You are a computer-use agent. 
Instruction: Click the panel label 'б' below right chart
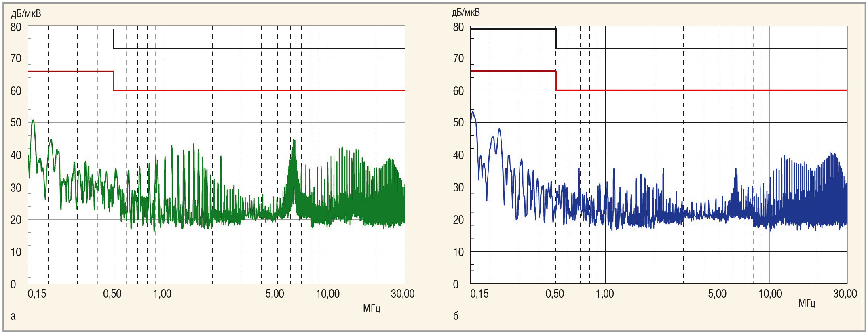coord(456,316)
